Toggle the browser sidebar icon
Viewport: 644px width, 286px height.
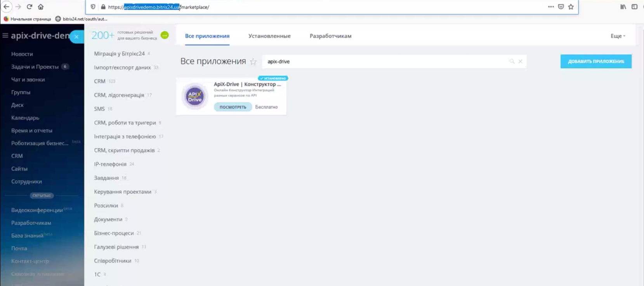pyautogui.click(x=635, y=7)
